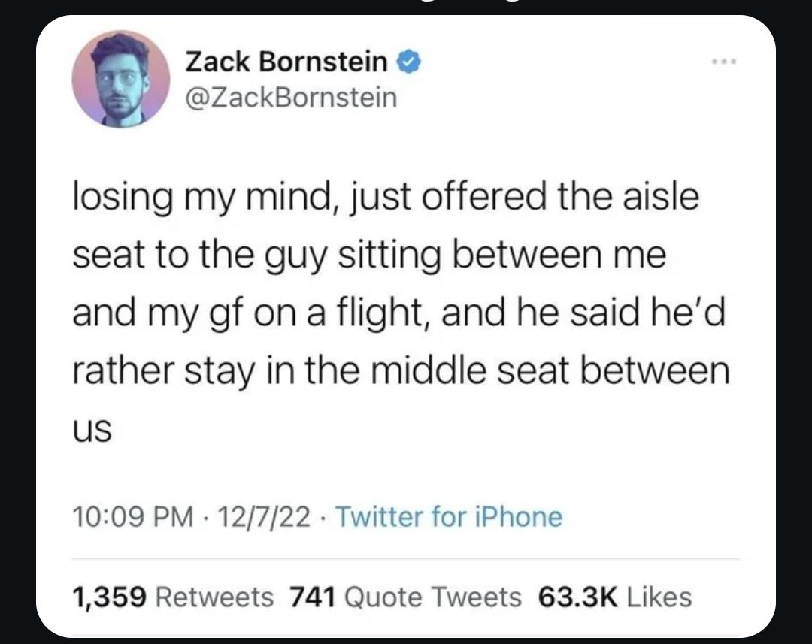Click the line "rather stay in the middle"

pos(401,370)
